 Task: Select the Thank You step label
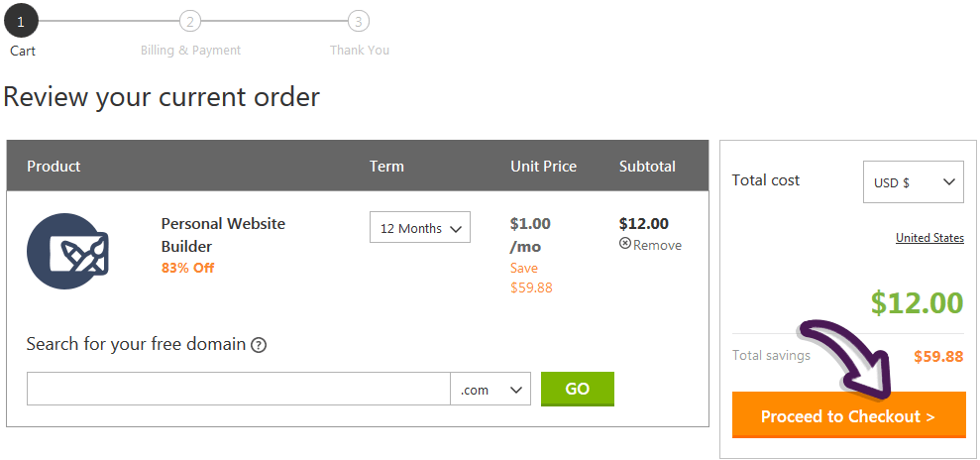tap(360, 50)
